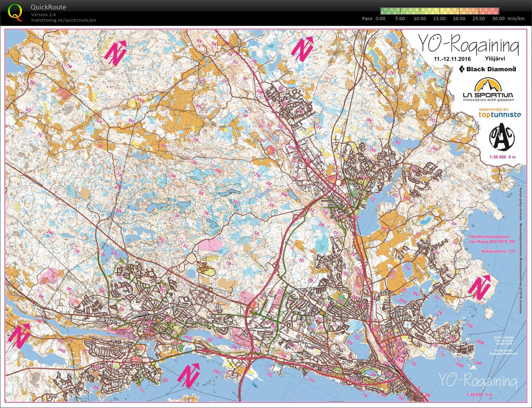Viewport: 532px width, 408px height.
Task: Select control point 5K on the map
Action: 173,176
